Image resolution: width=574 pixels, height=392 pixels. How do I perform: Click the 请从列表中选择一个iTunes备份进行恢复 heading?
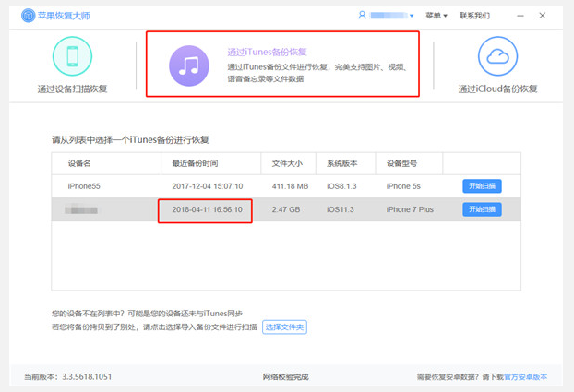click(130, 140)
